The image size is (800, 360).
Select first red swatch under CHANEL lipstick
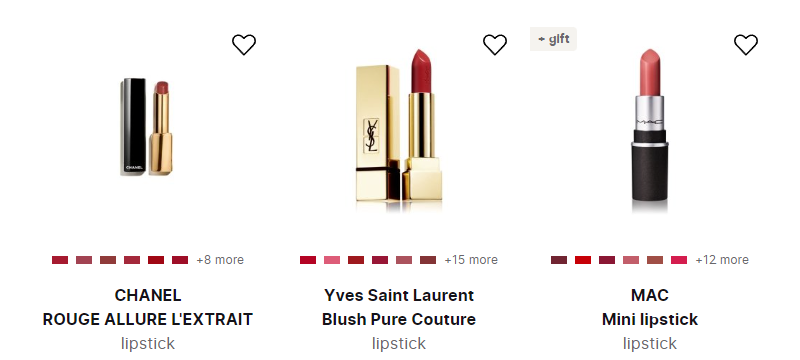click(x=60, y=260)
